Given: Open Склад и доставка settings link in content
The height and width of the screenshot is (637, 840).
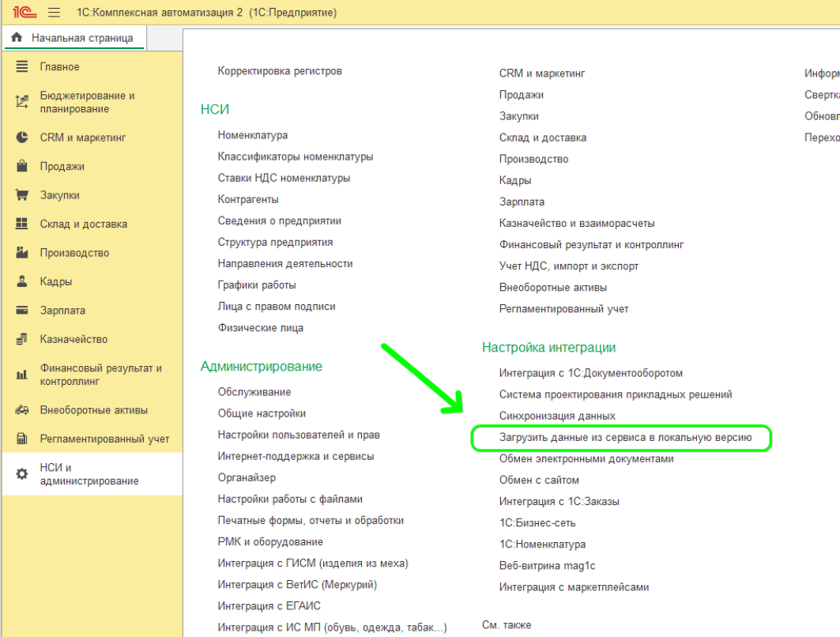Looking at the screenshot, I should pyautogui.click(x=543, y=138).
